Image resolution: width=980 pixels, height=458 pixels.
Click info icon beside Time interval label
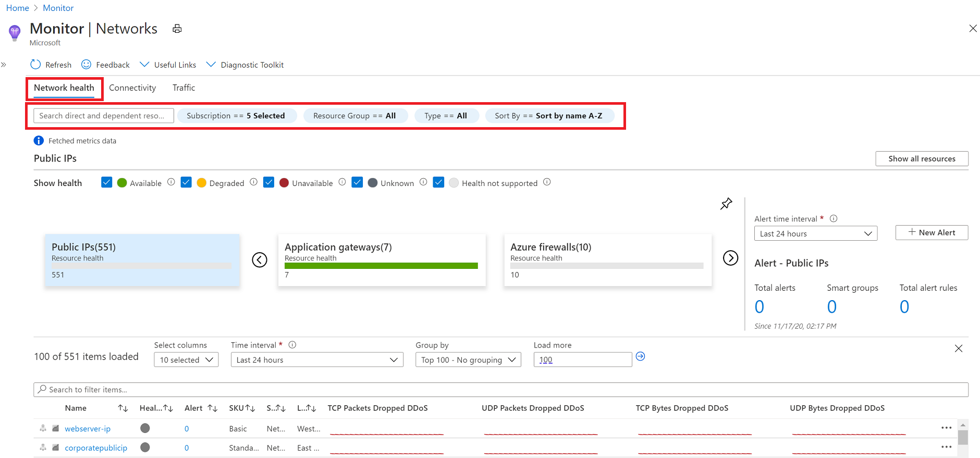pyautogui.click(x=292, y=345)
